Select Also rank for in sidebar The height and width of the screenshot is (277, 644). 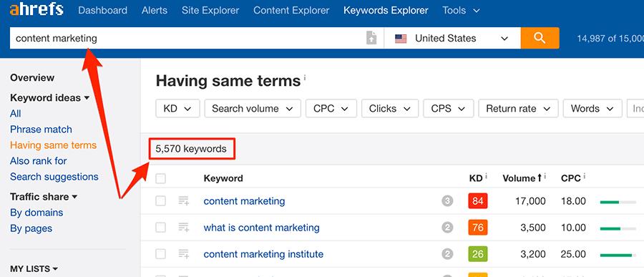tap(38, 161)
